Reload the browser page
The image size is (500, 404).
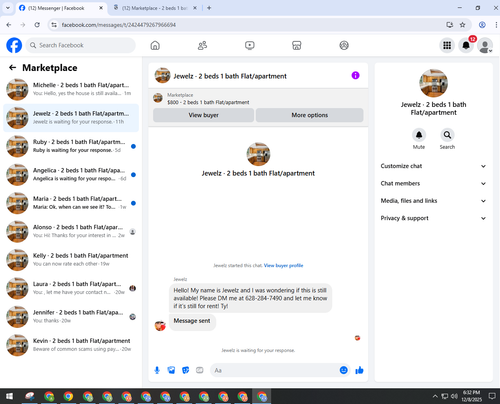37,25
